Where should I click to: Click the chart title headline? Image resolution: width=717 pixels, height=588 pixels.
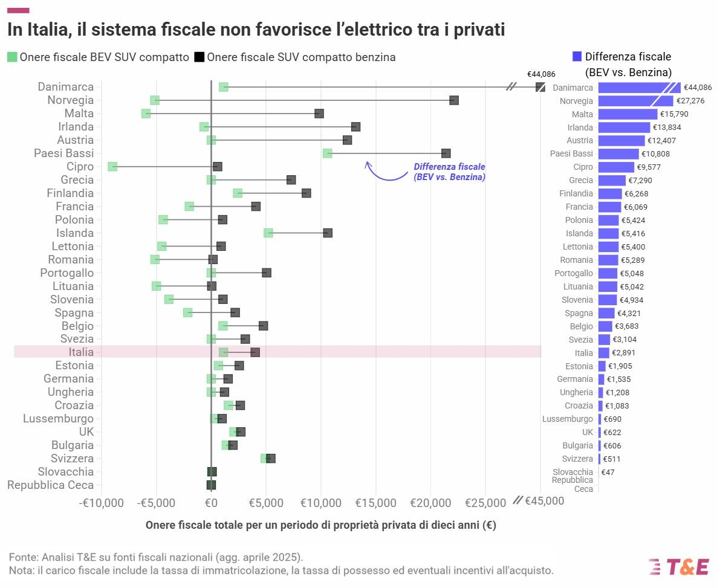pos(256,29)
